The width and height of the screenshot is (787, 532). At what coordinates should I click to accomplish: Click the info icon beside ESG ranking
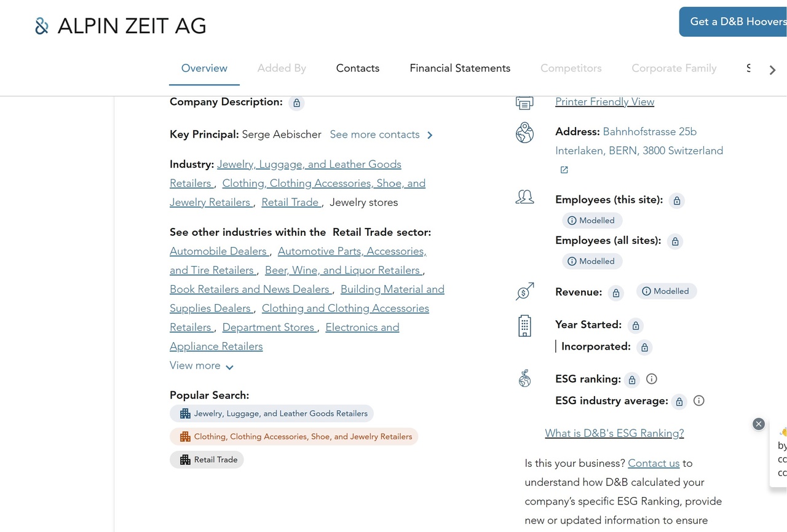point(652,379)
